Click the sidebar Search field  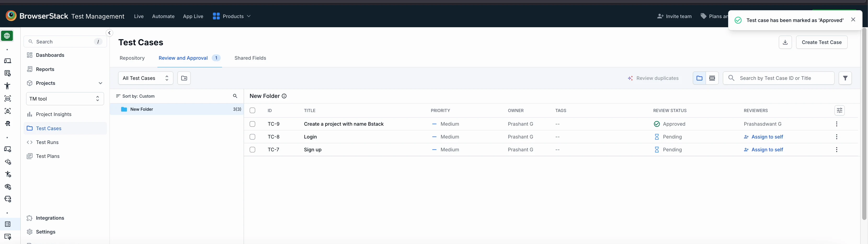[65, 42]
